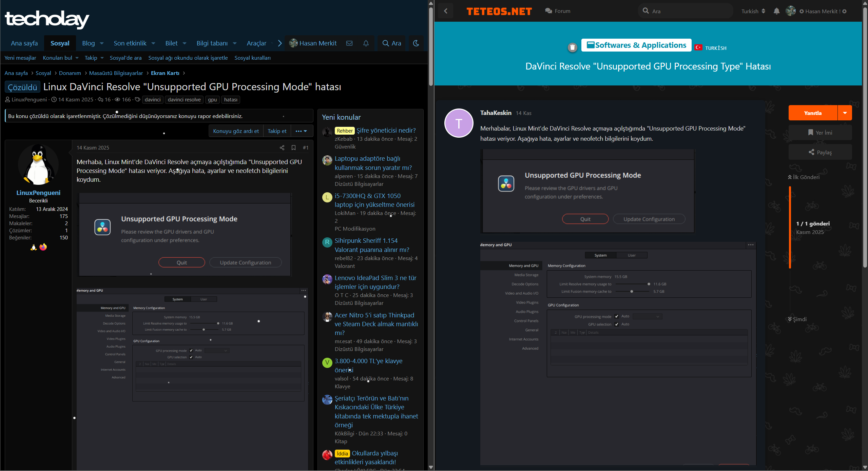Click the trash icon beside Softwares & Applications
The width and height of the screenshot is (868, 471).
click(x=573, y=47)
